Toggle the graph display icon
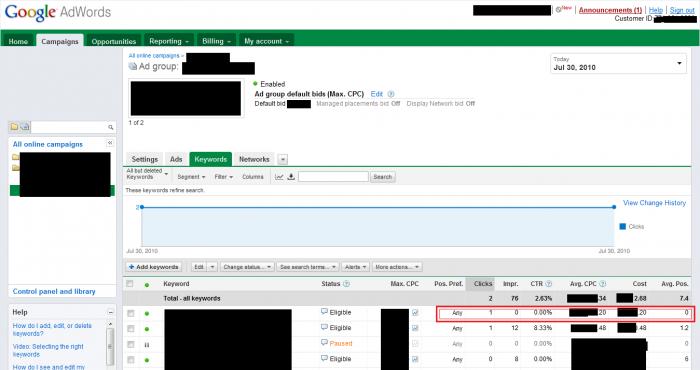The height and width of the screenshot is (370, 700). [x=279, y=177]
